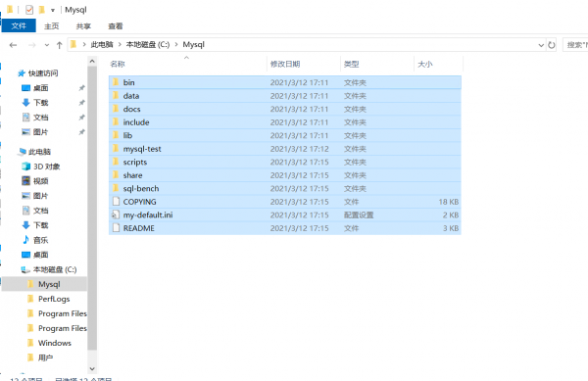Open quick access toolbar dropdown arrow
The image size is (588, 381).
[53, 10]
